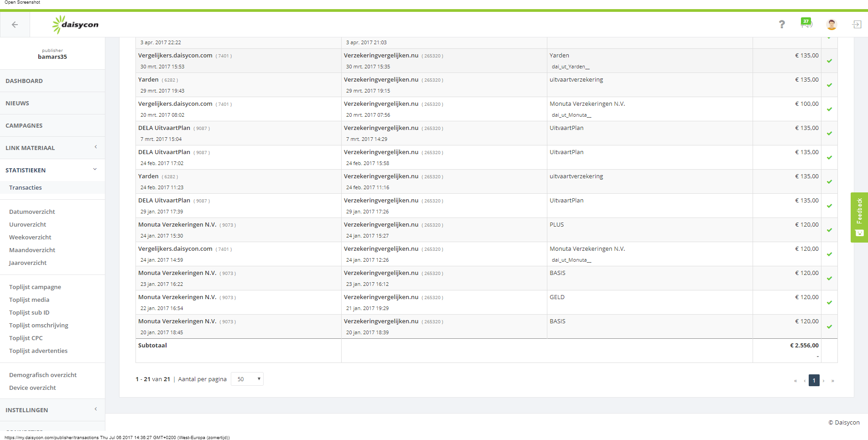This screenshot has height=440, width=868.
Task: Click status checkmark for 24 jan. 2017 15:30 row
Action: pos(829,230)
